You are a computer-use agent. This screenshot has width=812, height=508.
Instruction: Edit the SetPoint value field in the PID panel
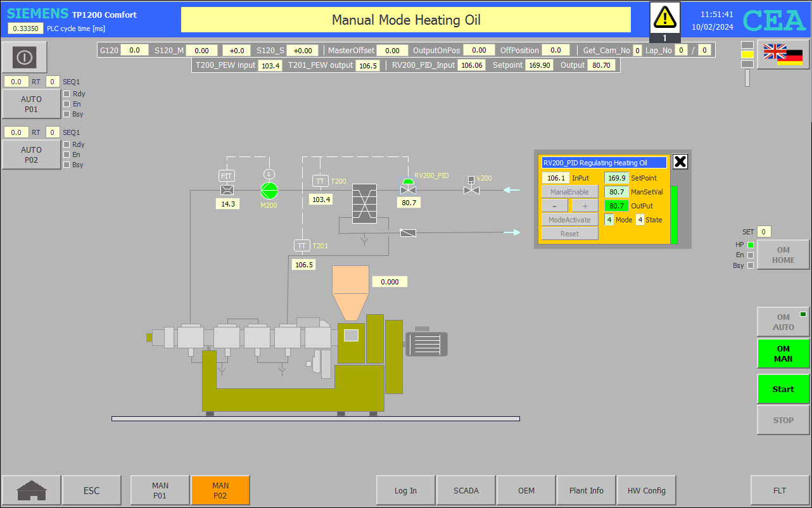(616, 178)
